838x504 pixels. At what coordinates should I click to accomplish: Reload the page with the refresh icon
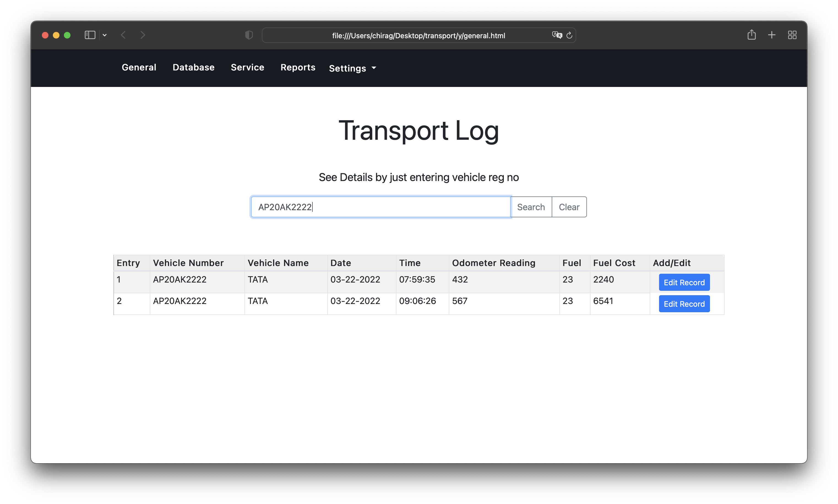(569, 35)
